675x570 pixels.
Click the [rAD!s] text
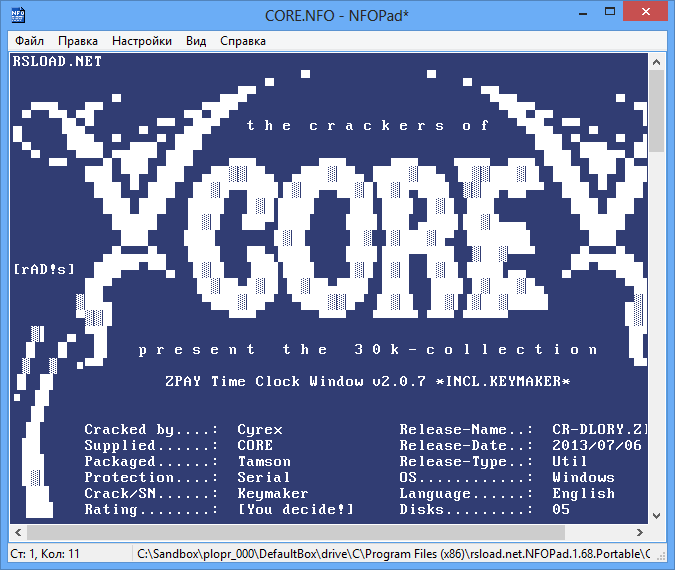[43, 270]
